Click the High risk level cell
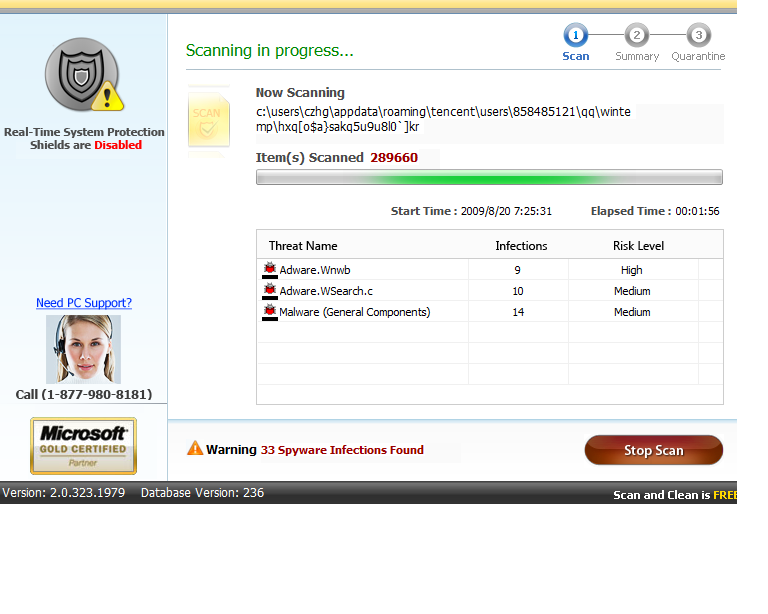Screen dimensions: 768x614 coord(631,270)
